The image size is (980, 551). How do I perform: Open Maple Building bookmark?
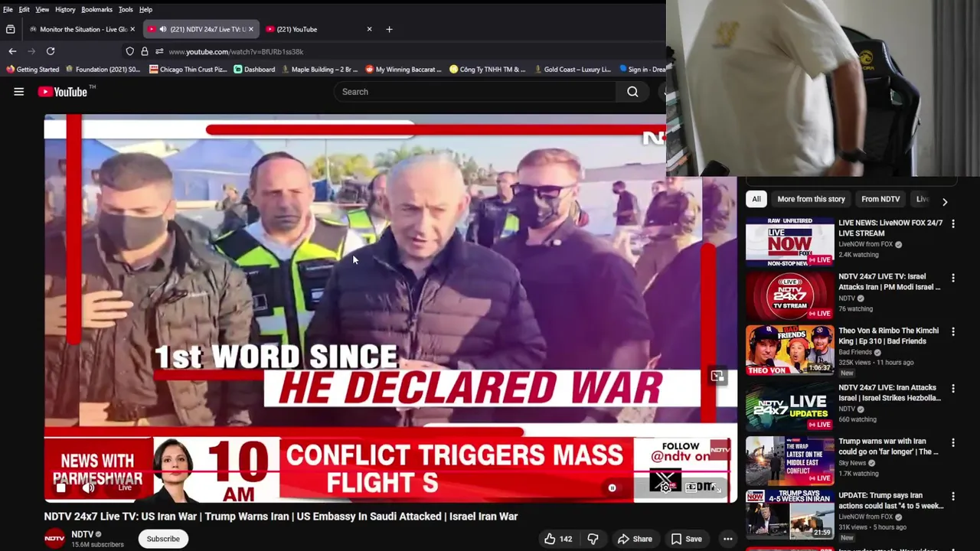(319, 70)
